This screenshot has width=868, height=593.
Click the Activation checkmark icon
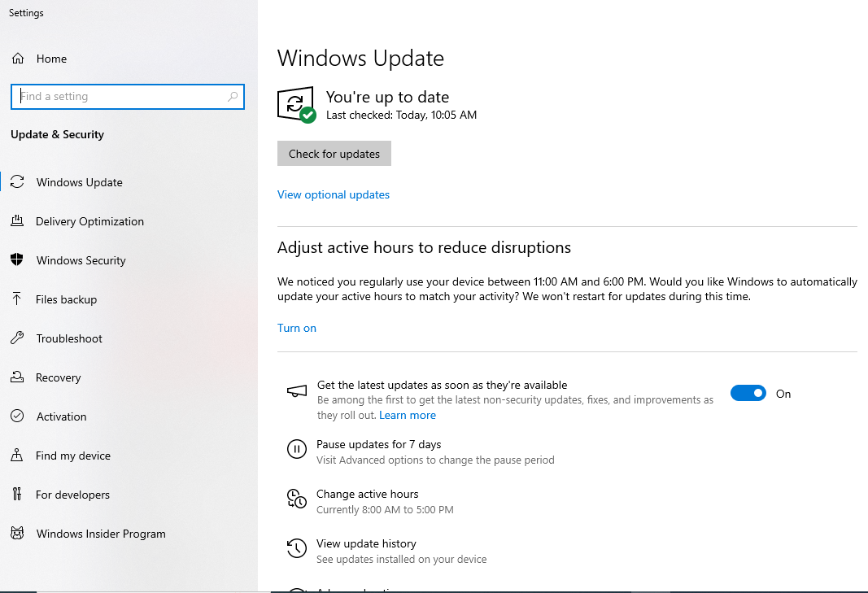point(17,416)
